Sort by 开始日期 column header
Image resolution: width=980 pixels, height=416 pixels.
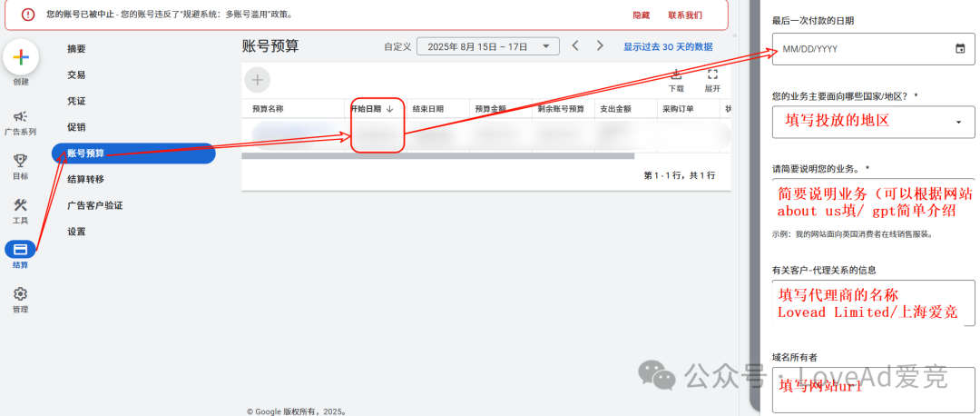point(372,109)
